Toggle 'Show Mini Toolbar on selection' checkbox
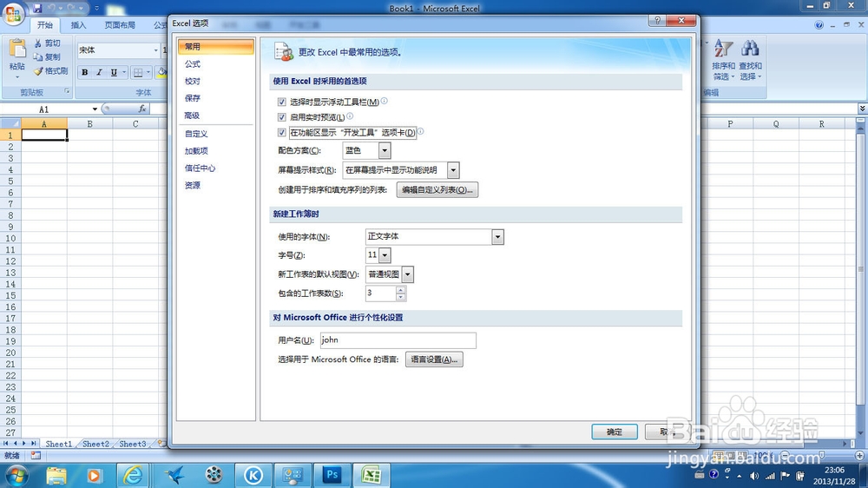Image resolution: width=868 pixels, height=488 pixels. [x=282, y=102]
